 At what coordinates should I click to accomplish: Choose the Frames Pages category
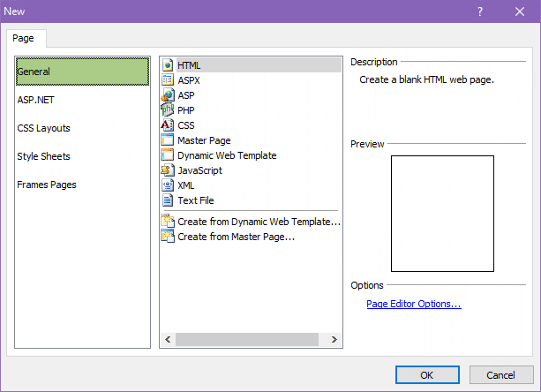[x=47, y=185]
